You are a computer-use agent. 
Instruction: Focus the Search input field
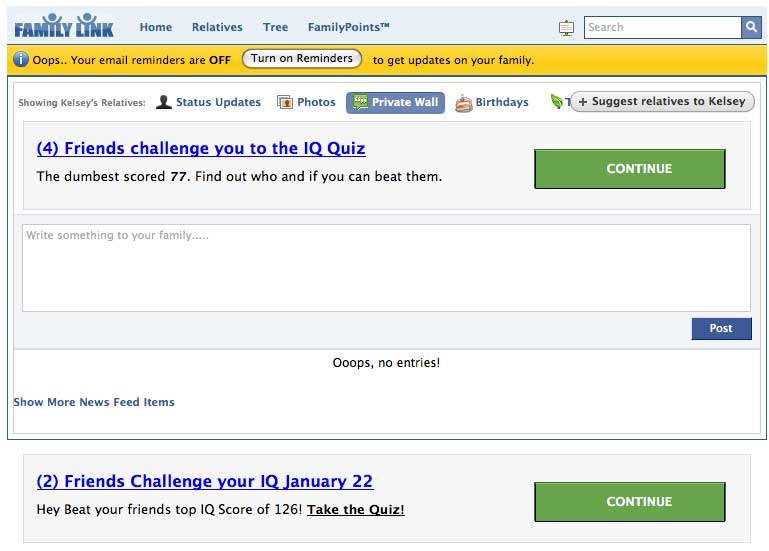click(663, 27)
